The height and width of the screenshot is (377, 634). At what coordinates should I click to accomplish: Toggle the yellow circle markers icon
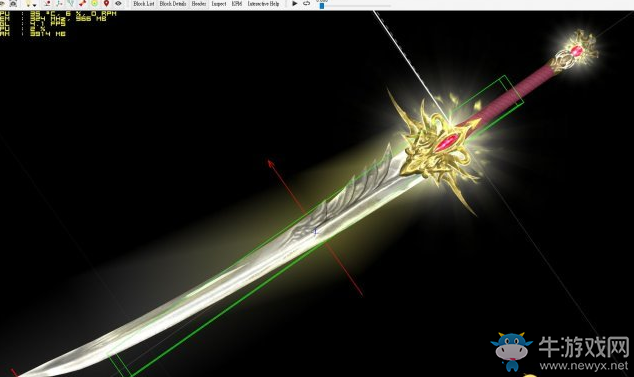tap(94, 3)
